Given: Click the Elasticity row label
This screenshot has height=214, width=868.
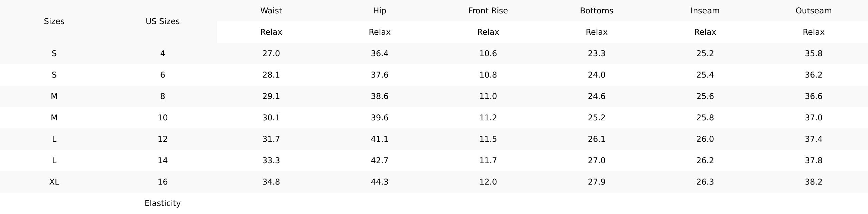Looking at the screenshot, I should pyautogui.click(x=162, y=203).
